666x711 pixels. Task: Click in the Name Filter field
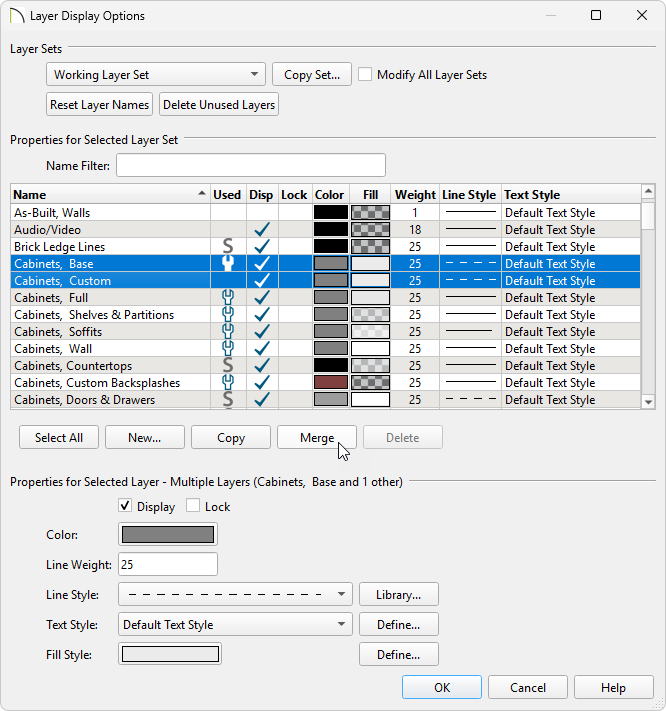click(251, 165)
